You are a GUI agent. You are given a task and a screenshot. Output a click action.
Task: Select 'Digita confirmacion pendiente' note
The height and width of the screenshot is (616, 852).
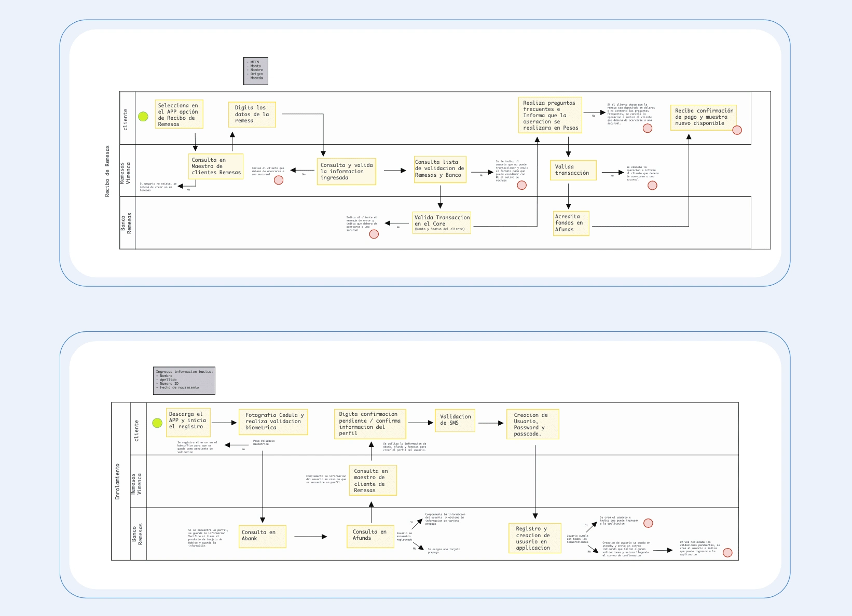click(370, 424)
